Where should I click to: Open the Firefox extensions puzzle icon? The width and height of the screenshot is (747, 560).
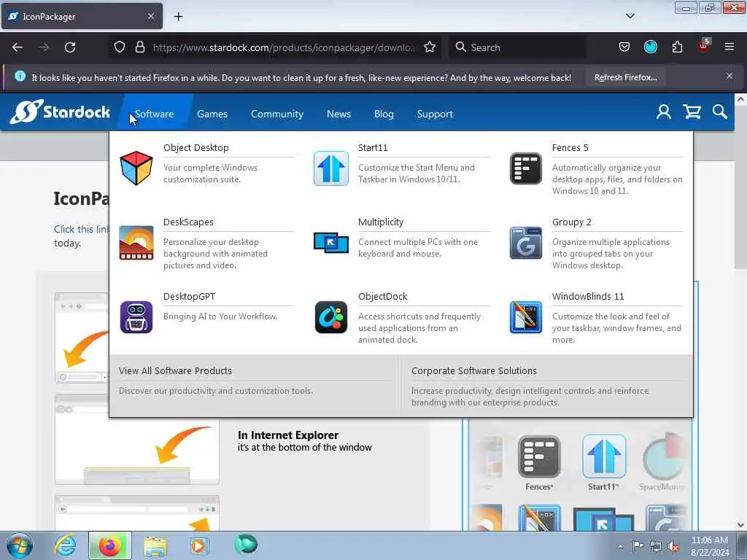677,47
